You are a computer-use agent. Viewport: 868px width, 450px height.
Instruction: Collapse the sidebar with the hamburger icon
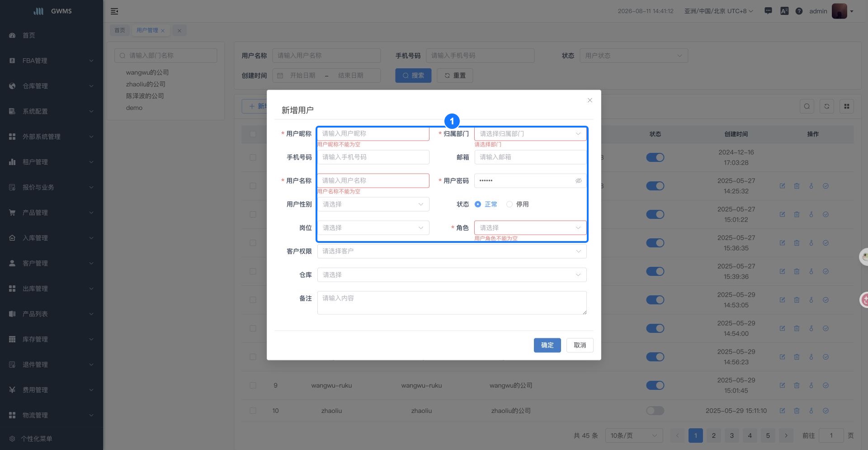point(114,11)
